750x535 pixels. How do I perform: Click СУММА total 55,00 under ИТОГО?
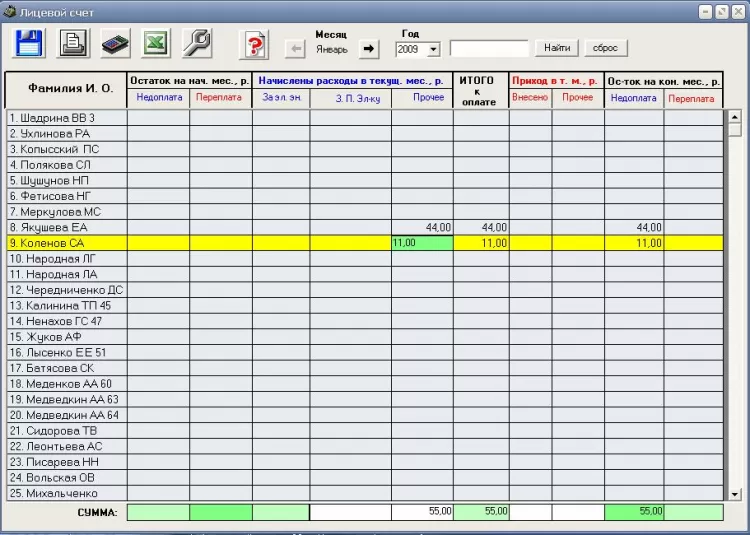point(481,512)
